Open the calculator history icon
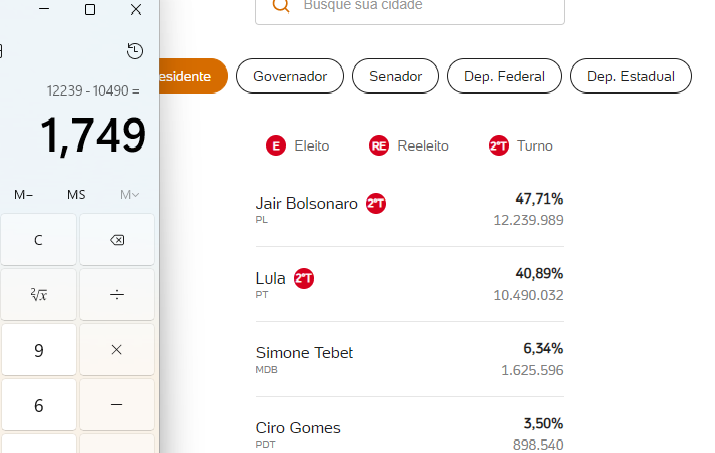 pos(136,51)
